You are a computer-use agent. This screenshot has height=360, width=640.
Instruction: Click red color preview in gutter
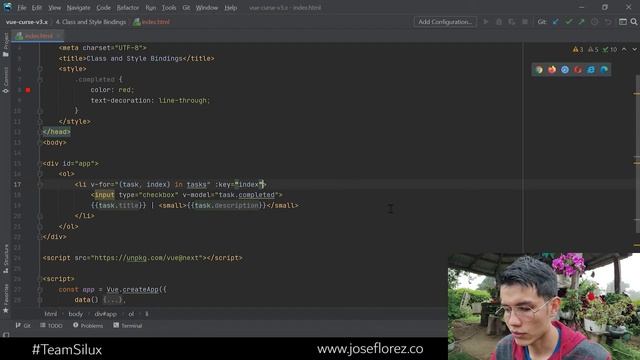[x=28, y=90]
